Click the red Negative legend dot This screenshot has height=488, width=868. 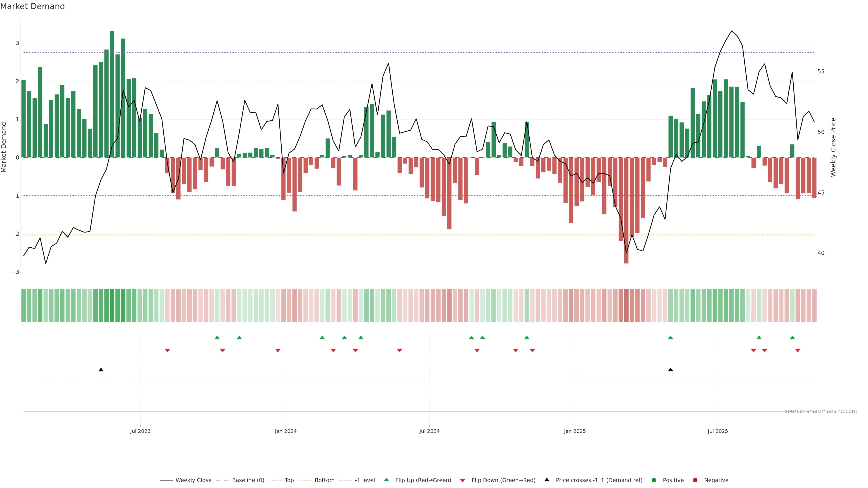(695, 480)
